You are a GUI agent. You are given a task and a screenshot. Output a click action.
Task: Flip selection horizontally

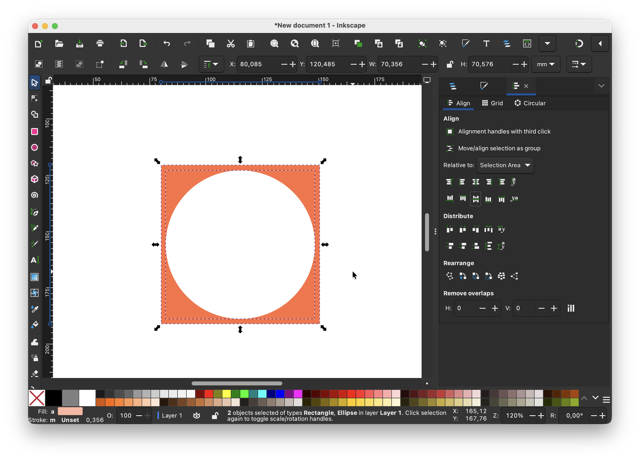[164, 64]
